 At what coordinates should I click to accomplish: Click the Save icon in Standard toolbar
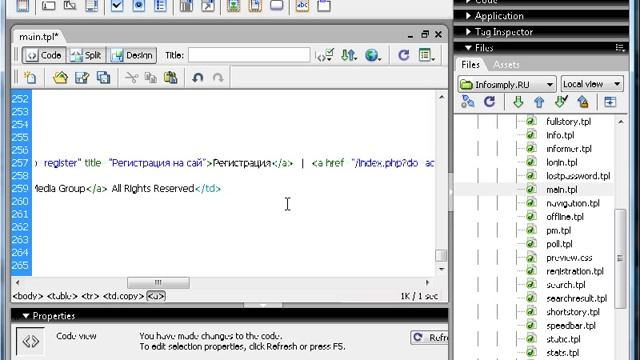[82, 77]
